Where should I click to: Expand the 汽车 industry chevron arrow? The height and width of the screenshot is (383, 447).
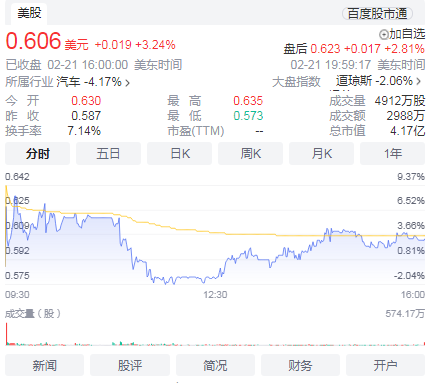(x=127, y=83)
